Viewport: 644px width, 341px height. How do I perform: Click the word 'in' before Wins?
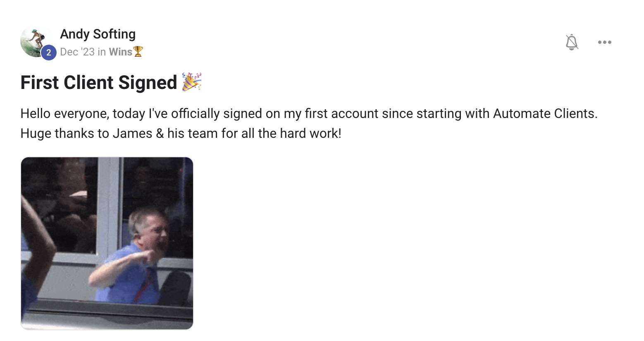[x=102, y=52]
